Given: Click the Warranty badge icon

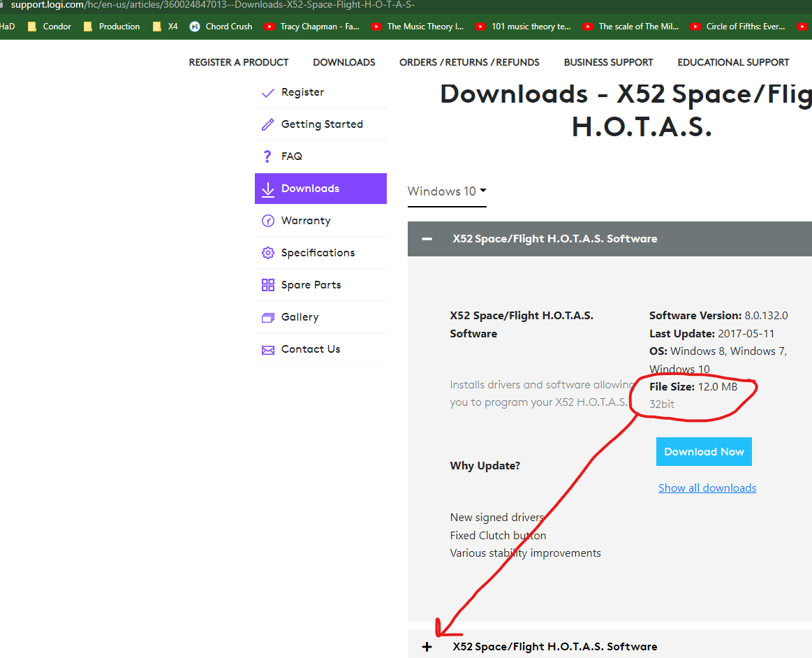Looking at the screenshot, I should (x=267, y=221).
